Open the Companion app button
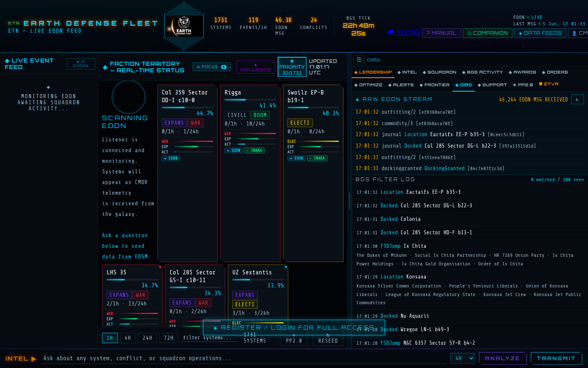This screenshot has width=588, height=368. pyautogui.click(x=488, y=33)
